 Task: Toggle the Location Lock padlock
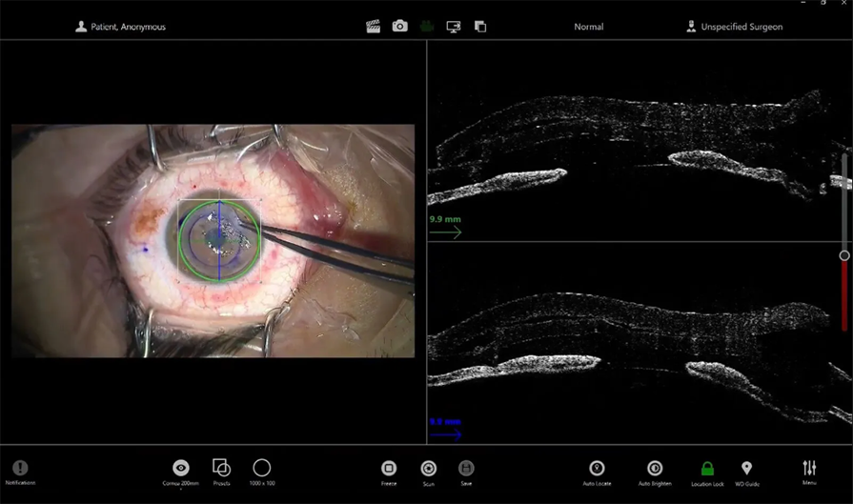point(707,469)
